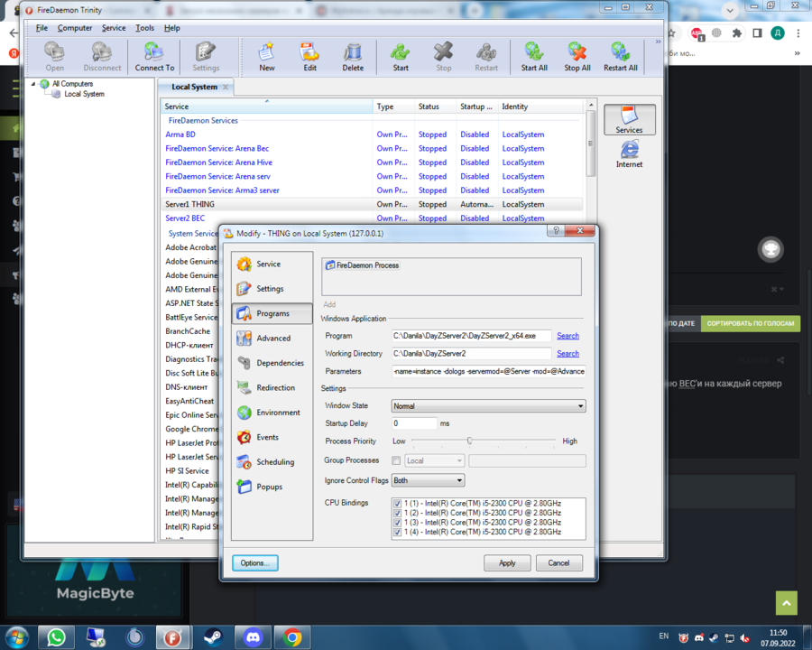Open Steam from the taskbar

click(213, 637)
